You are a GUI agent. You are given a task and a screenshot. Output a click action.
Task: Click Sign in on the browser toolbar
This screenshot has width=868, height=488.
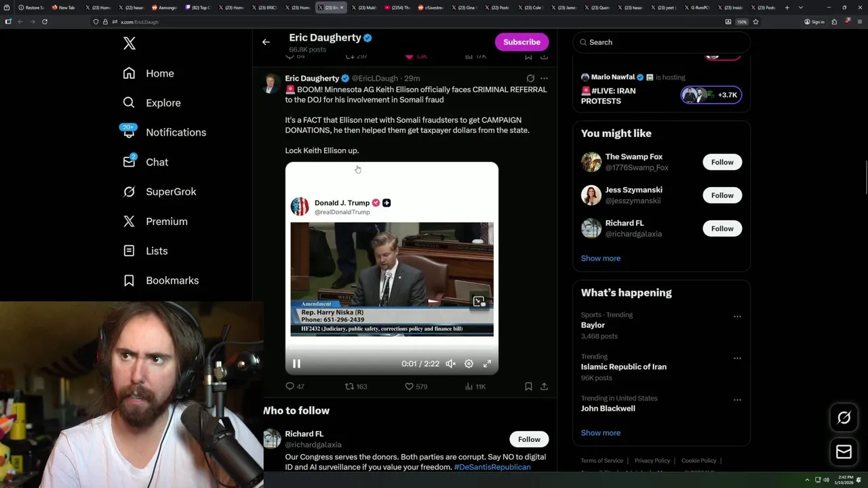[814, 22]
